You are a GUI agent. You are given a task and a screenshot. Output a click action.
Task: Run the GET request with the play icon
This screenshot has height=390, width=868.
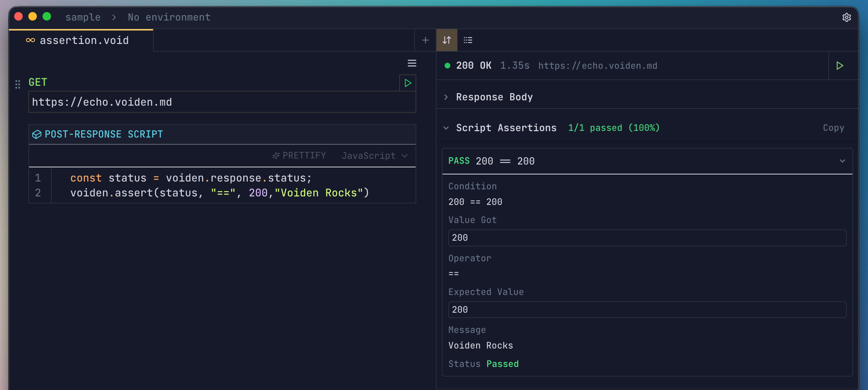click(407, 83)
